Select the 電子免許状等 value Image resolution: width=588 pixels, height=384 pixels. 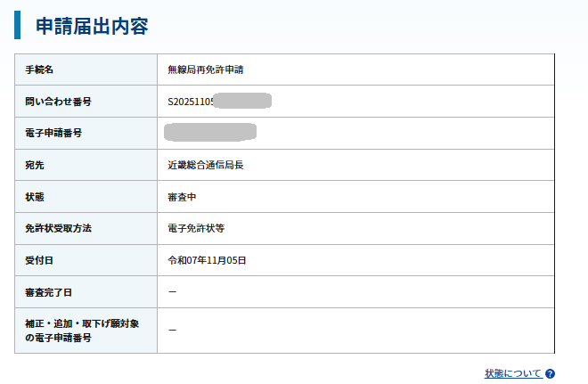[196, 228]
